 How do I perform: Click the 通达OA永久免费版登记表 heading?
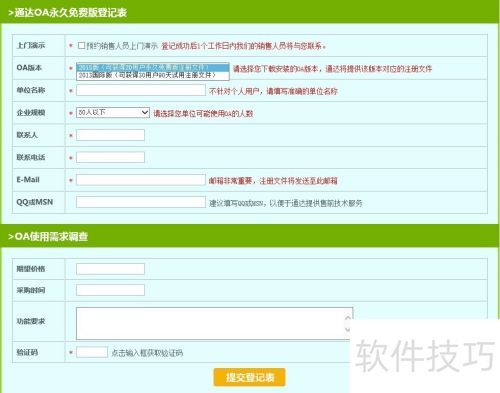click(x=68, y=13)
